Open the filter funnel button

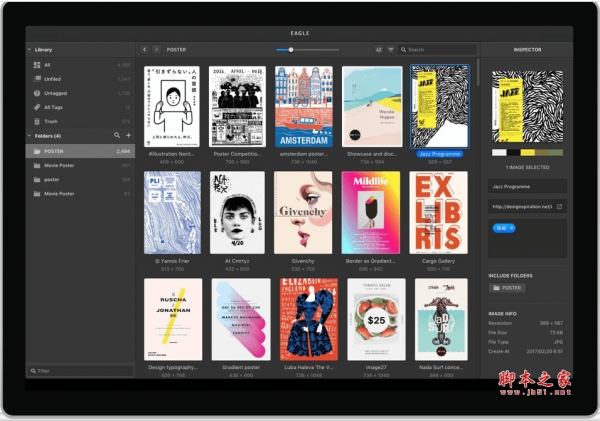pyautogui.click(x=390, y=50)
